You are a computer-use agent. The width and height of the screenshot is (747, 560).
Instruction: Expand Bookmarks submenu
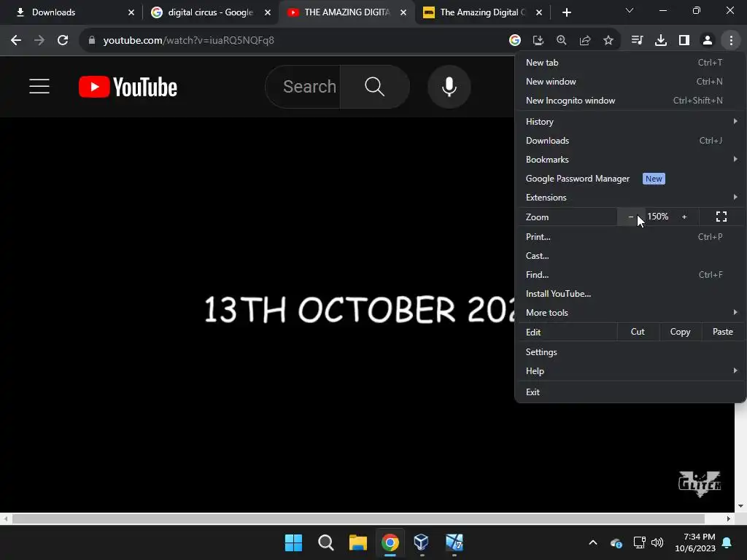tap(630, 160)
